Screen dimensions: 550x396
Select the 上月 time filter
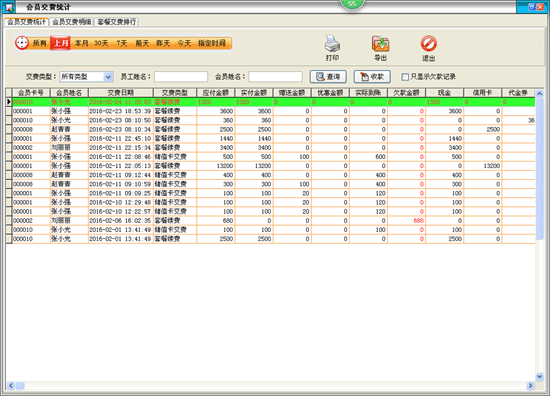tap(60, 43)
